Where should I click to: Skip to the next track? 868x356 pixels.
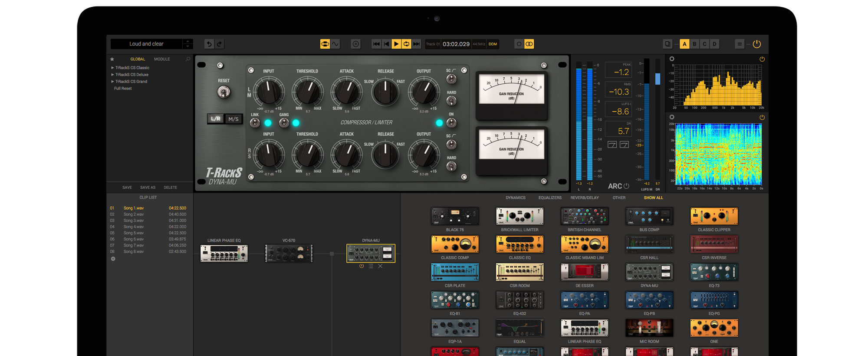pos(416,44)
